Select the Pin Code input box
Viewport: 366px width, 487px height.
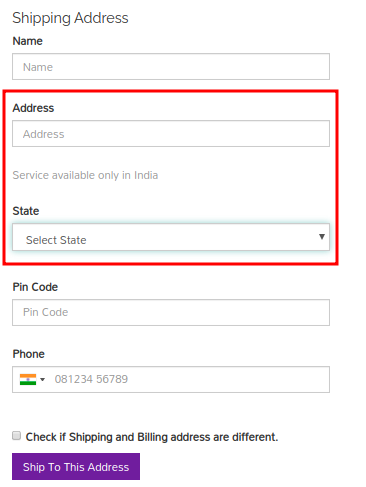point(171,312)
